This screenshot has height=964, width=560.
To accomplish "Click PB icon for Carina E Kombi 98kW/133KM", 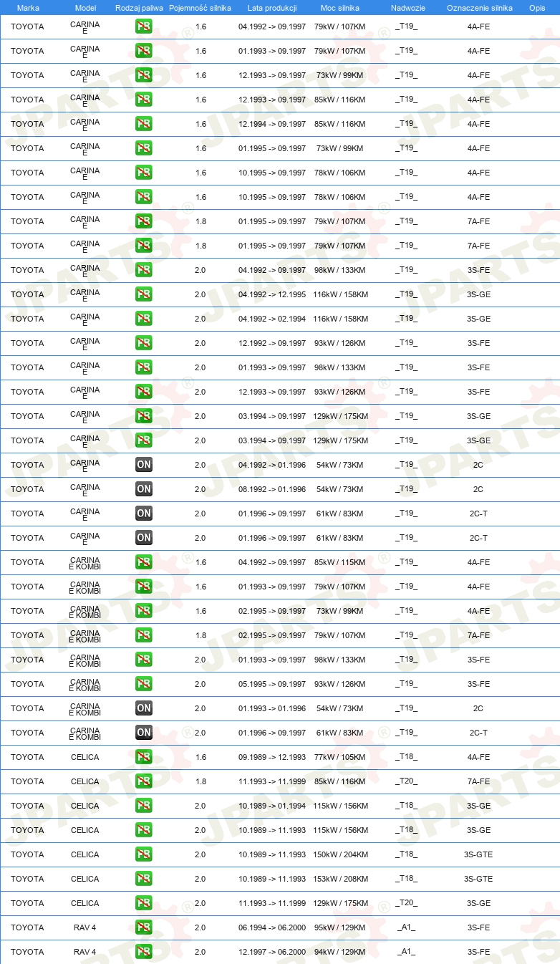I will [143, 660].
